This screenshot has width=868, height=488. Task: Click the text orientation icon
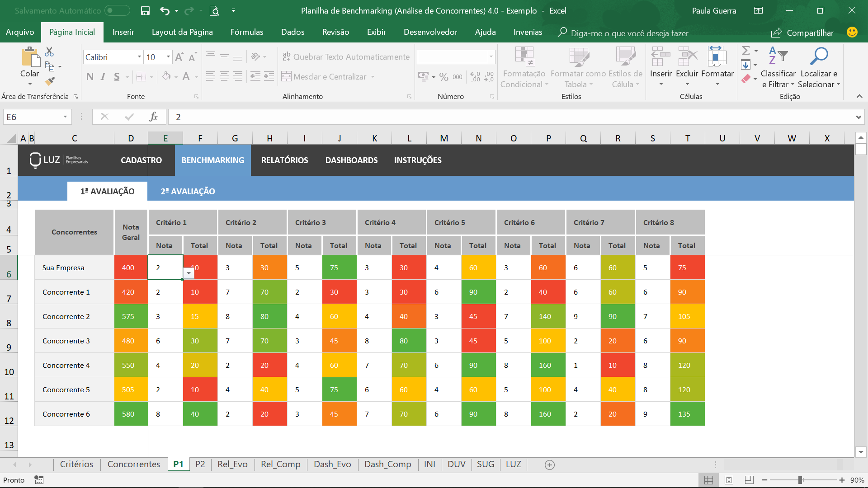coord(256,56)
